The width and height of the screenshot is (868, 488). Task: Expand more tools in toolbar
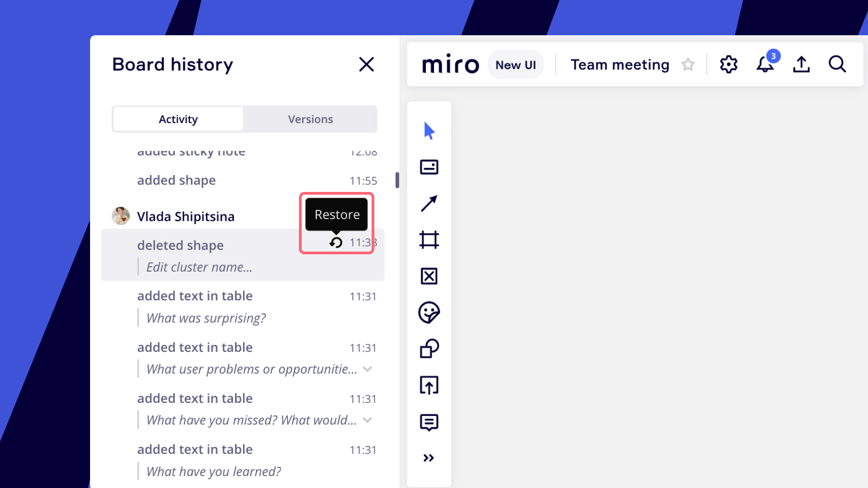click(x=429, y=458)
